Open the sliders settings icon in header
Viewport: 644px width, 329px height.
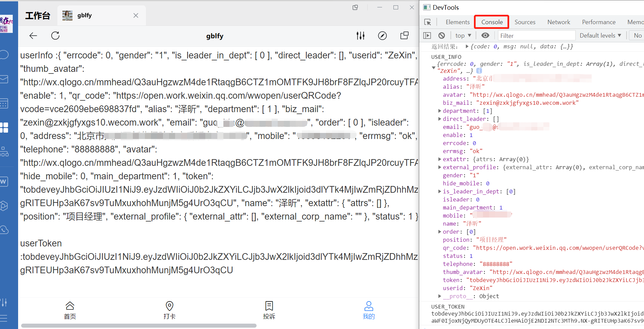pyautogui.click(x=361, y=36)
